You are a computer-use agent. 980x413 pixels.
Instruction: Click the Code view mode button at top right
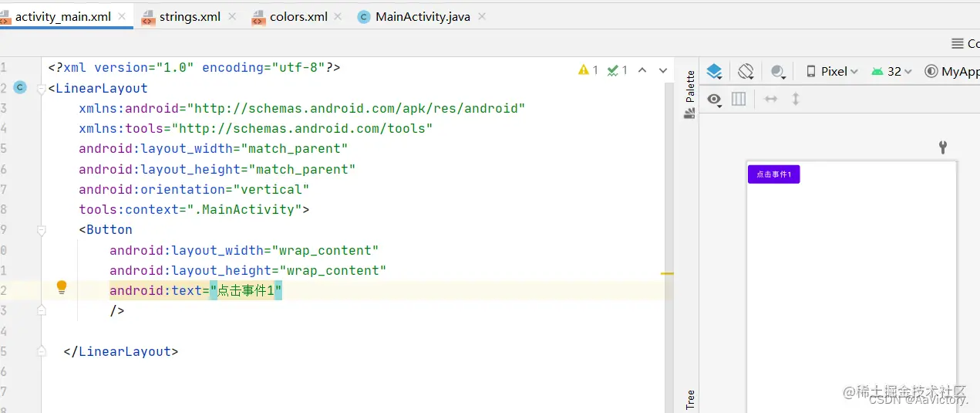965,44
